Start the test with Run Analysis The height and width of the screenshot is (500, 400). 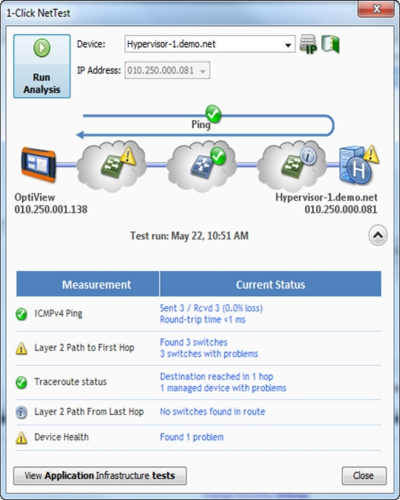[42, 66]
